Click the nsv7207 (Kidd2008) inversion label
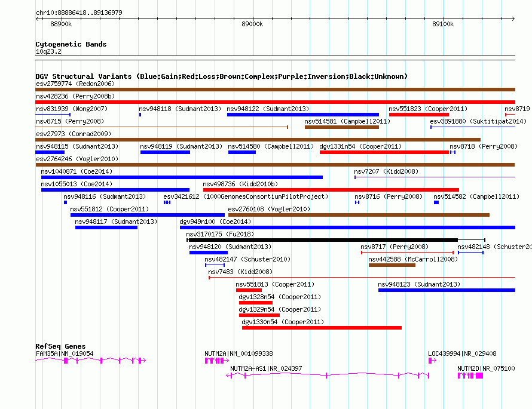 [386, 171]
